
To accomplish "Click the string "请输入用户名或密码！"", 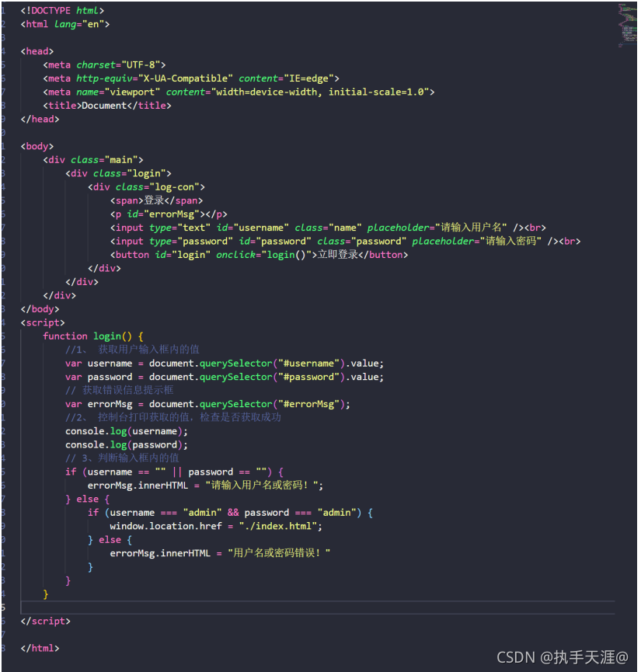I will pyautogui.click(x=262, y=486).
